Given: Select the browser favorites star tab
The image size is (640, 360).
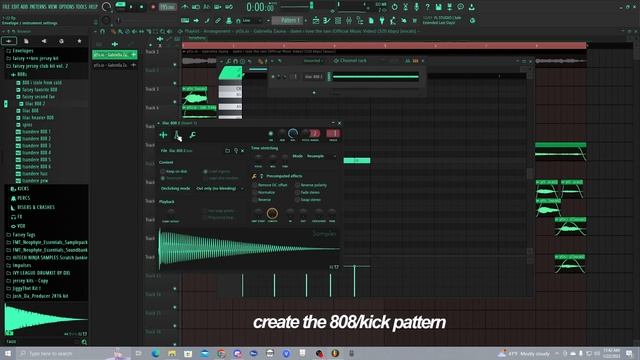Looking at the screenshot, I should [79, 41].
